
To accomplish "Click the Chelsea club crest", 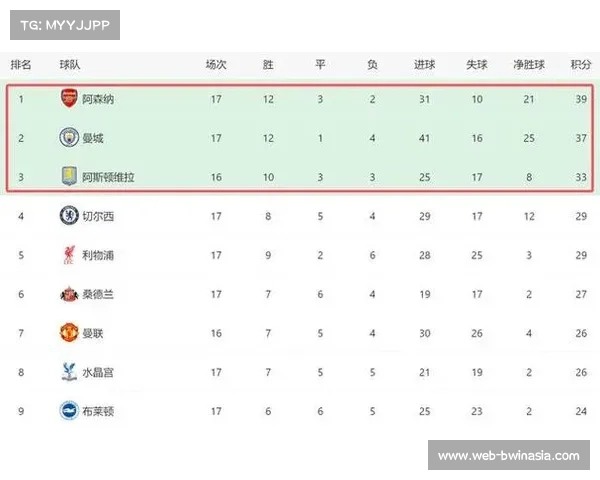I will pyautogui.click(x=69, y=215).
